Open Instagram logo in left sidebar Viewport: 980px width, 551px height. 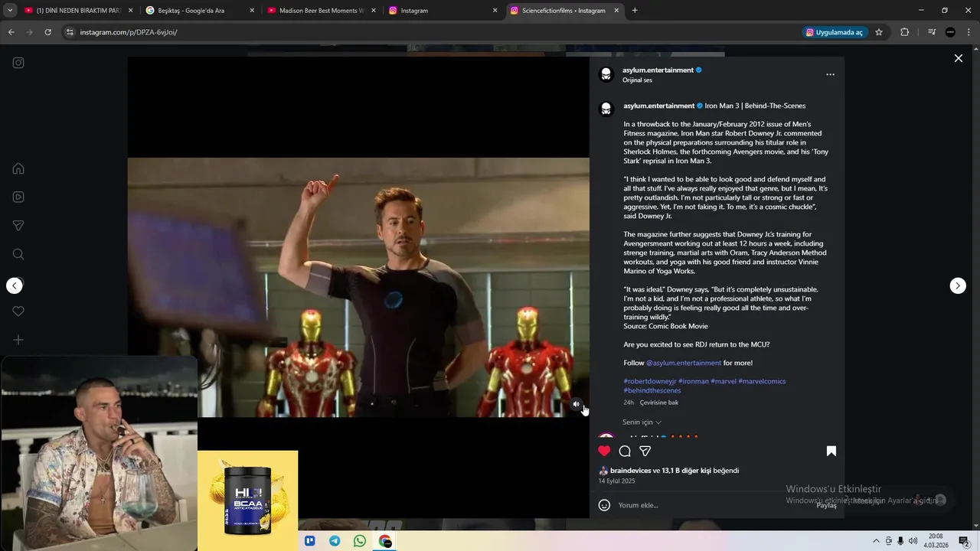point(18,63)
